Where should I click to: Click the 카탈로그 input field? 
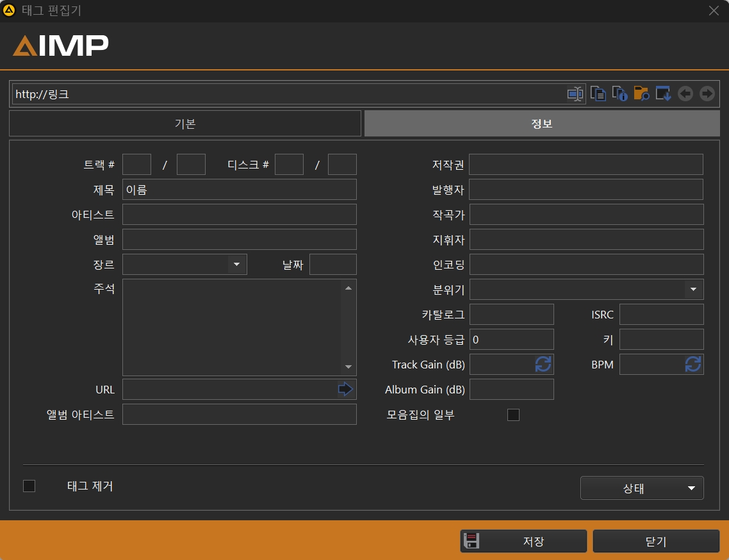[x=512, y=315]
